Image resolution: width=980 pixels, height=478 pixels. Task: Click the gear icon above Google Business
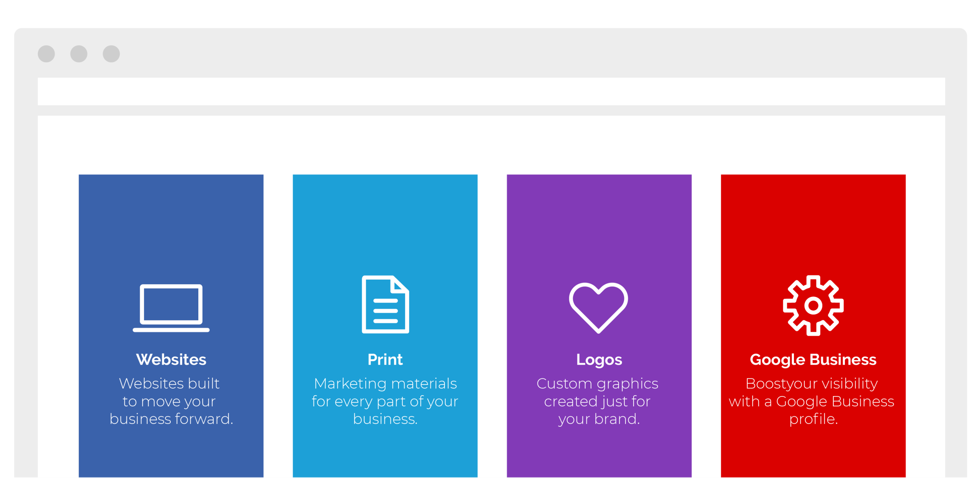tap(813, 305)
